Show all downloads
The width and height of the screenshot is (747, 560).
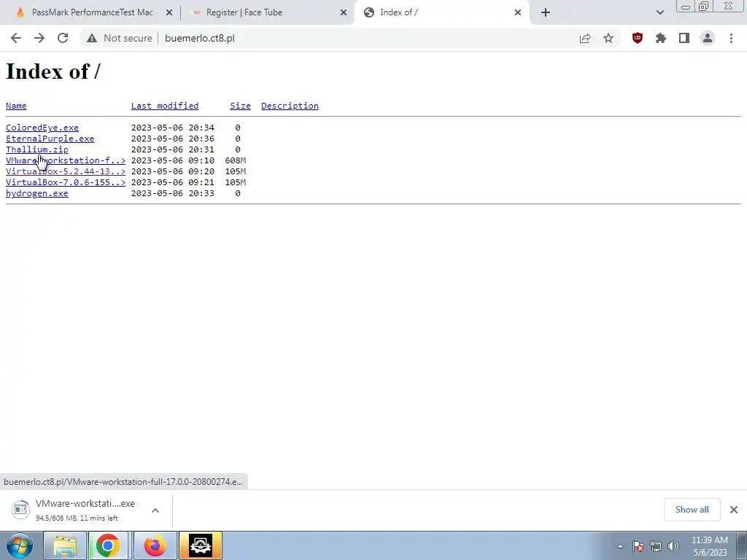[692, 510]
